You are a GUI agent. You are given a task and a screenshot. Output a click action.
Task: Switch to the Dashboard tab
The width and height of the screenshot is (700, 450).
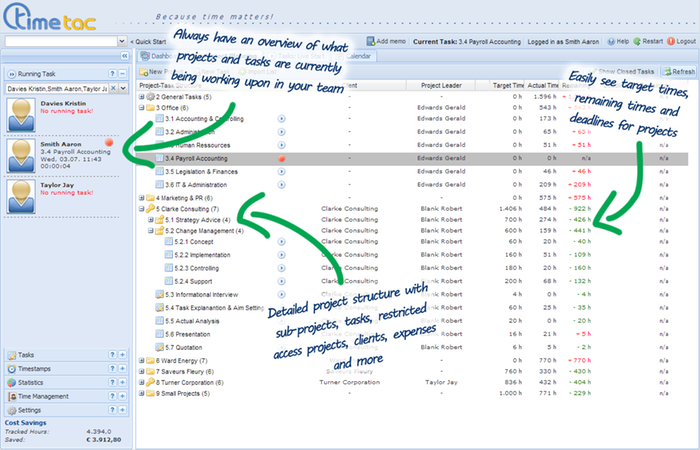click(x=156, y=56)
